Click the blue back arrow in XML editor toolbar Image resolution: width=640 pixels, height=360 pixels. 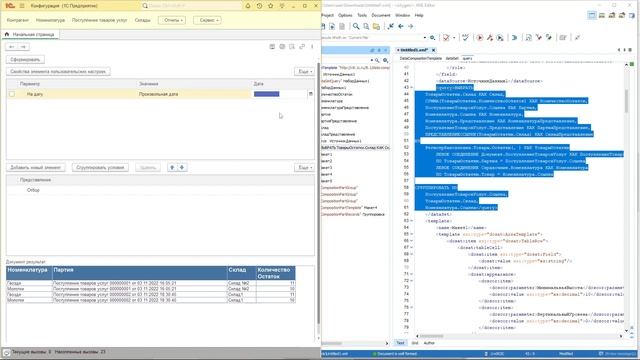tap(401, 26)
